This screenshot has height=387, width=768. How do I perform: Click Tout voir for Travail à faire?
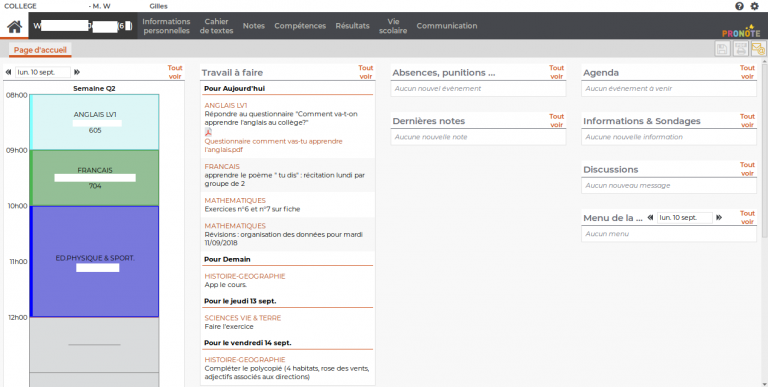pyautogui.click(x=365, y=72)
